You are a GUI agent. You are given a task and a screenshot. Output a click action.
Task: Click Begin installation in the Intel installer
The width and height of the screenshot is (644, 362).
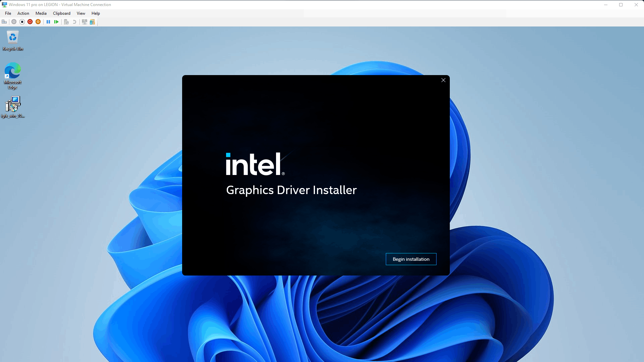click(x=411, y=259)
